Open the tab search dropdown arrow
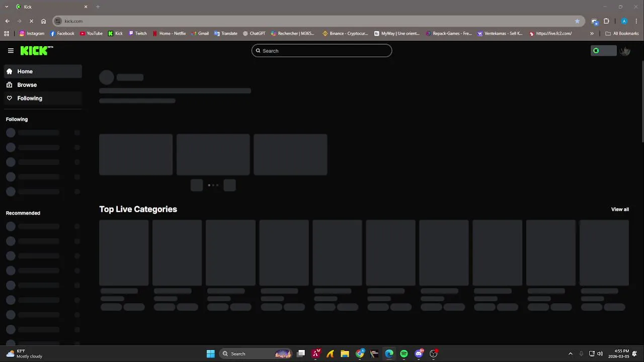This screenshot has height=362, width=644. tap(7, 7)
